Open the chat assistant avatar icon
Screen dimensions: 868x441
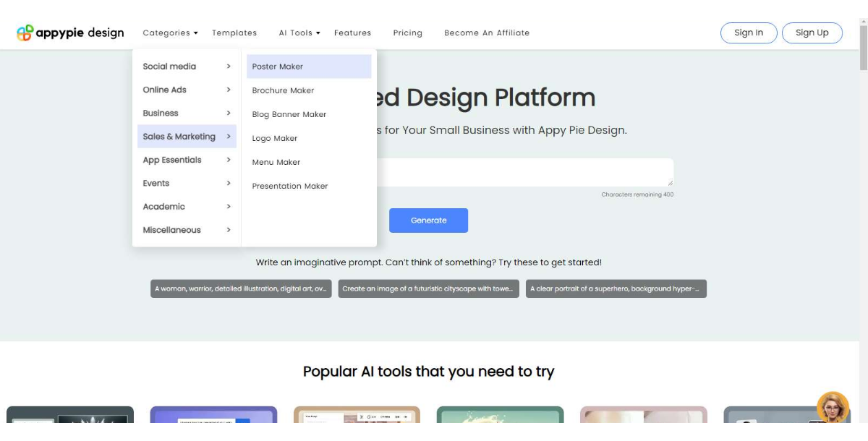[x=833, y=408]
